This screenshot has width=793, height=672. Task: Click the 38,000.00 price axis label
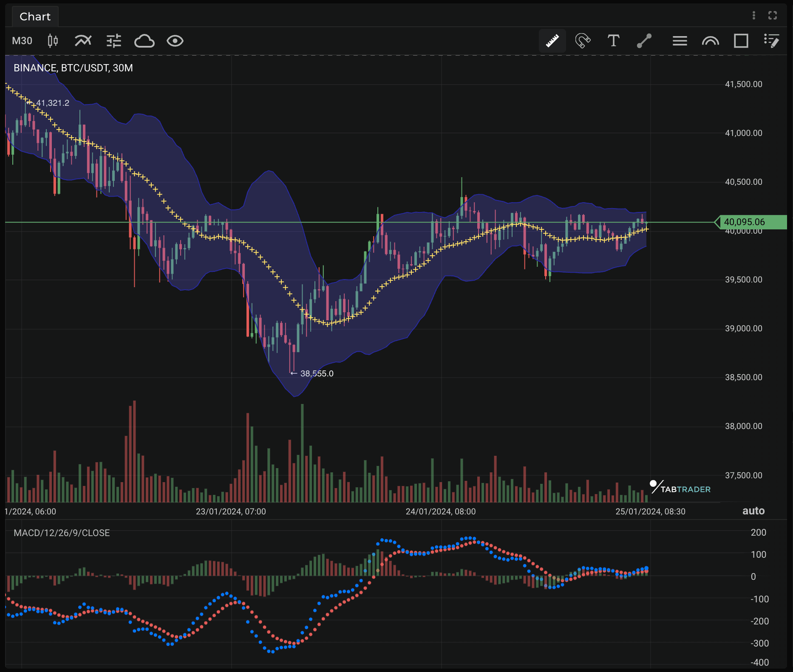744,426
